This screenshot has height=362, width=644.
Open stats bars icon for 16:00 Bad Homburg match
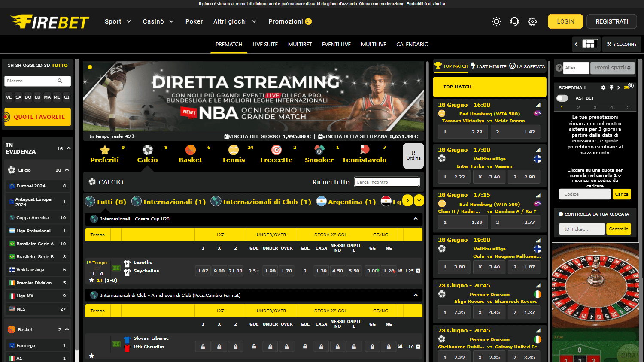(x=538, y=105)
